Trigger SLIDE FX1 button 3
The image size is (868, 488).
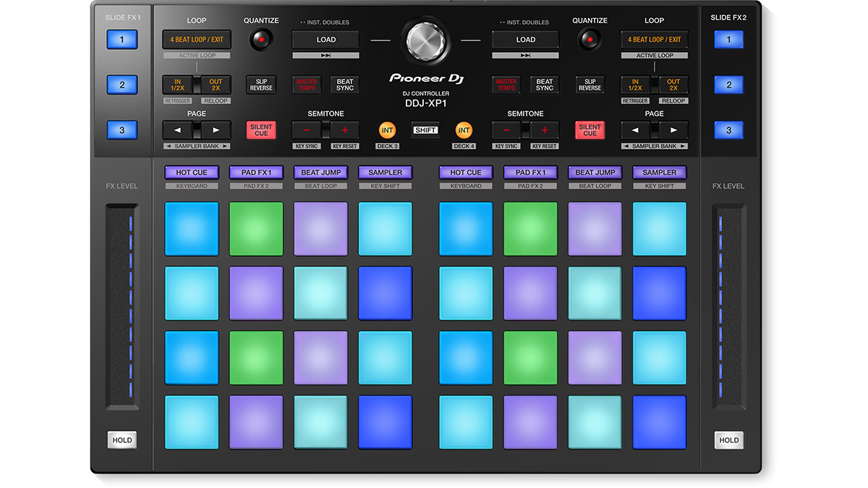tap(122, 131)
